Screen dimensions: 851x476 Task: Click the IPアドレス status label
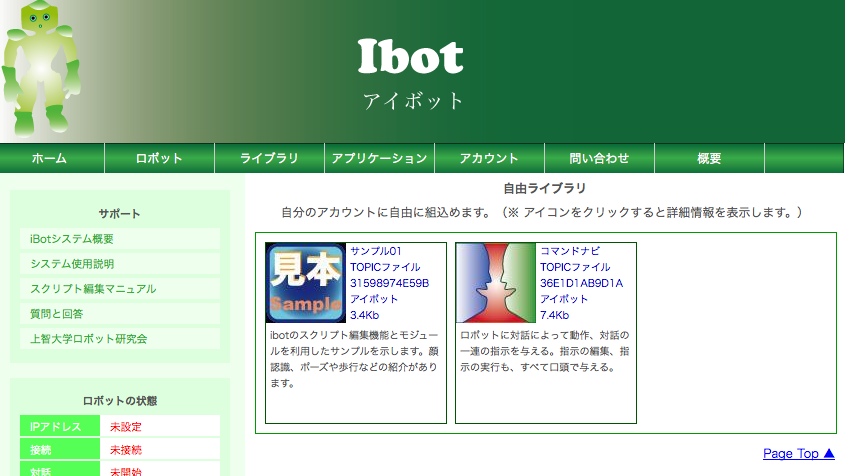pyautogui.click(x=60, y=426)
